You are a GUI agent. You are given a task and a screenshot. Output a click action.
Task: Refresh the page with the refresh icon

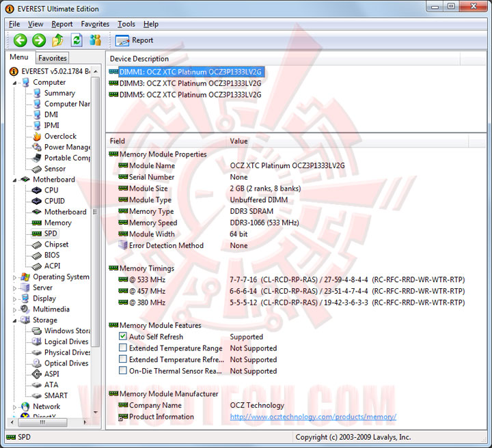[77, 40]
